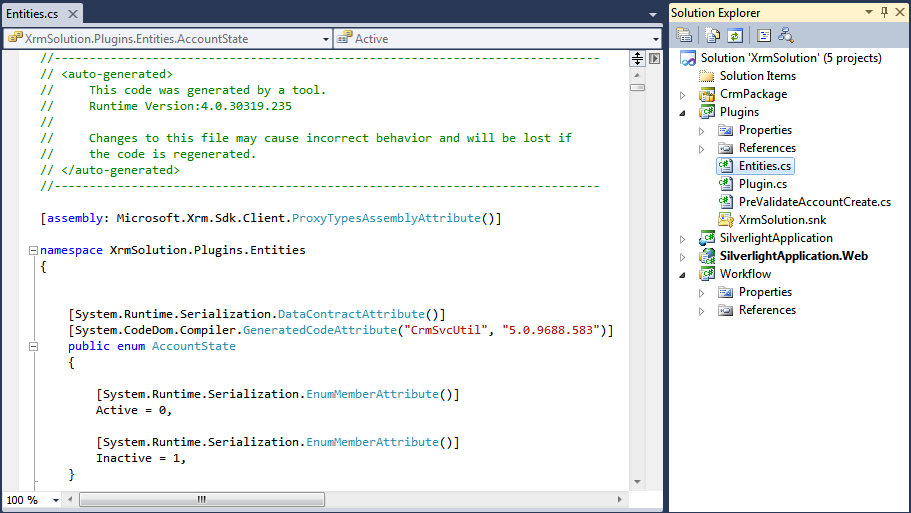Click the 'AccountState' enum name in code

(x=194, y=346)
